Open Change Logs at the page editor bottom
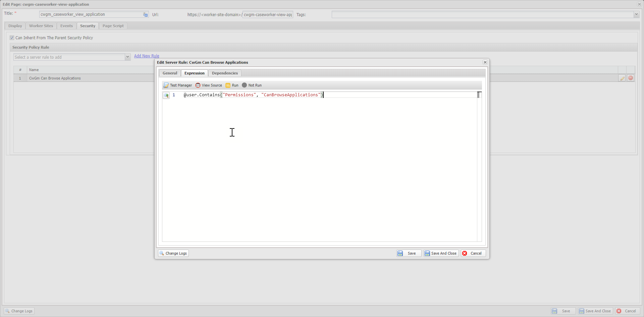This screenshot has width=644, height=317. pos(19,311)
